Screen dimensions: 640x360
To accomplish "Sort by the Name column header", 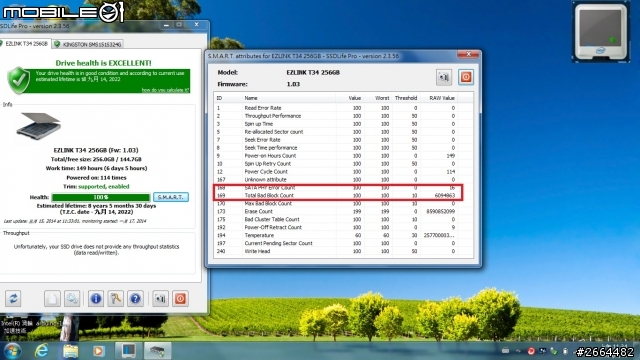I will click(289, 98).
